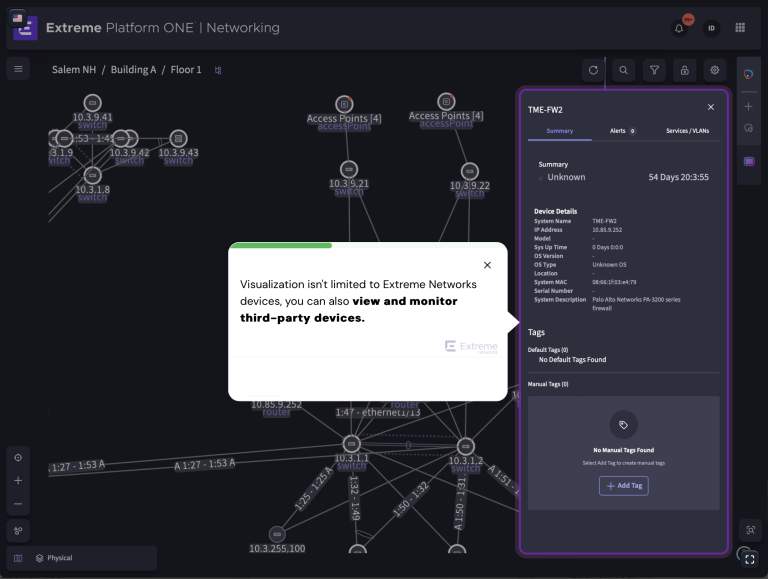
Task: Click the tag icon in Manual Tags
Action: [x=623, y=425]
